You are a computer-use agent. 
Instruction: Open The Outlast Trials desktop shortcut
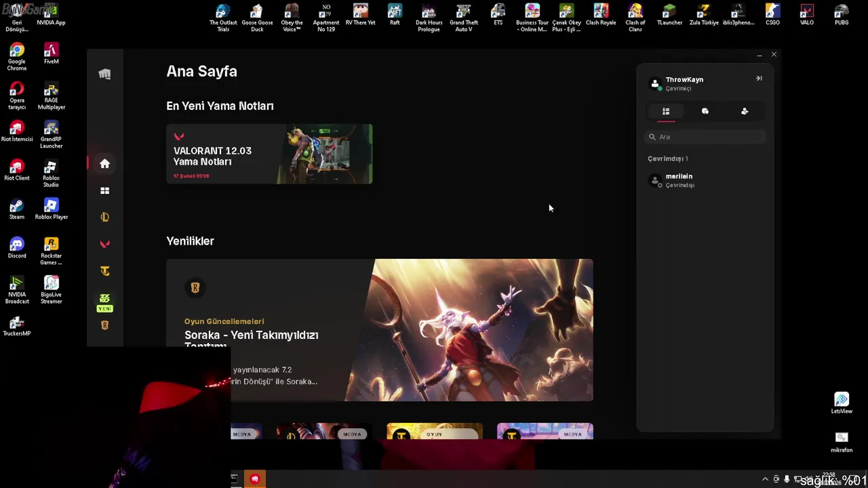(x=223, y=18)
